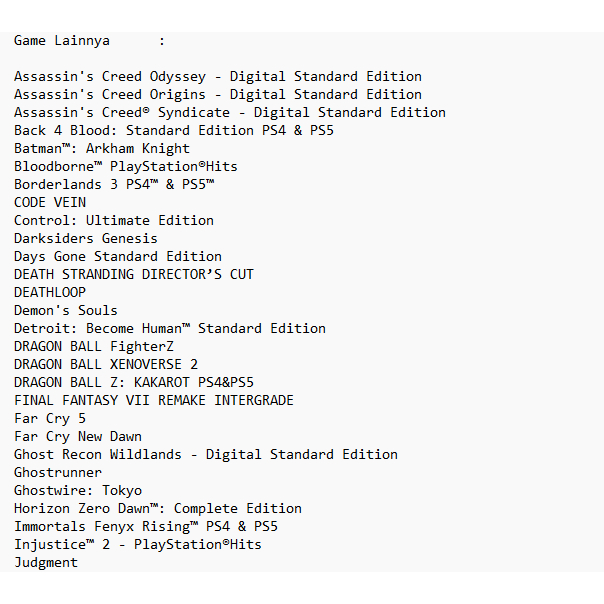604x604 pixels.
Task: Select the Darksiders Genesis entry
Action: coord(86,239)
